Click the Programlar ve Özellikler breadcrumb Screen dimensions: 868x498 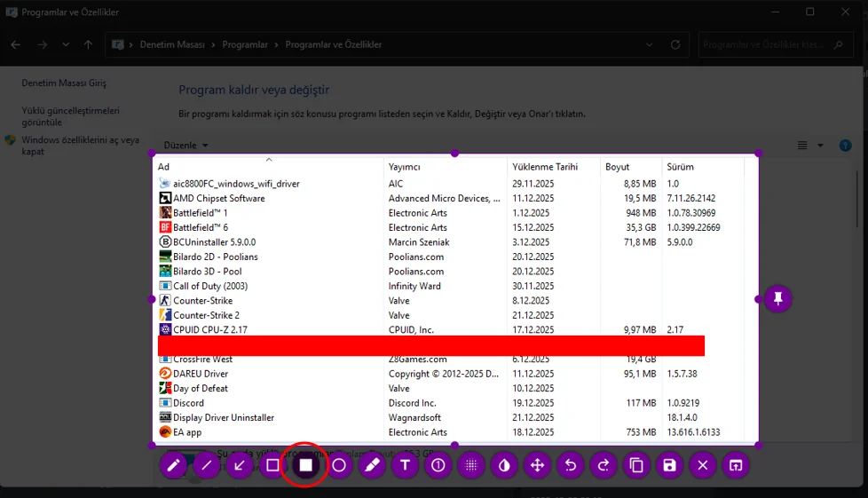tap(333, 45)
